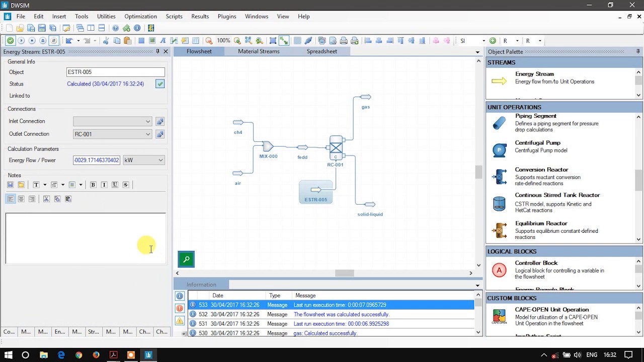Viewport: 644px width, 362px height.
Task: Select the Conversion Reactor palette icon
Action: (x=499, y=176)
